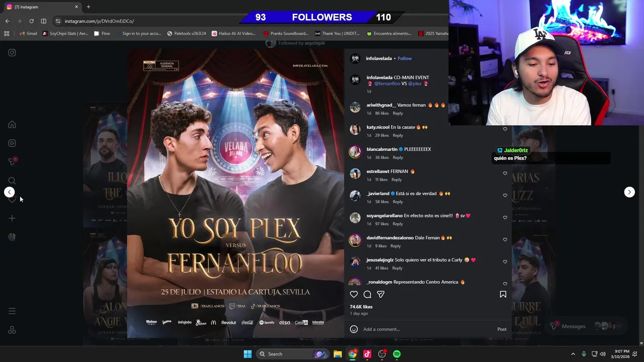Select the Instagram browser tab
Image resolution: width=644 pixels, height=362 pixels.
click(x=42, y=7)
